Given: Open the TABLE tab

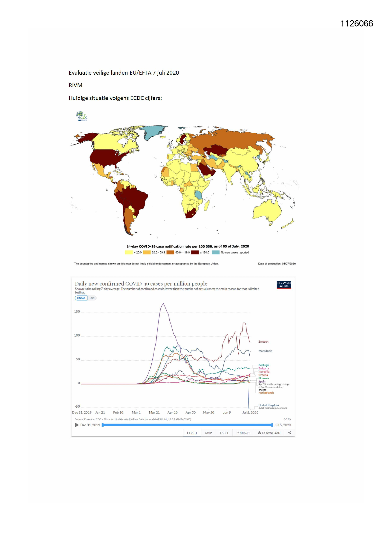Looking at the screenshot, I should (x=224, y=433).
